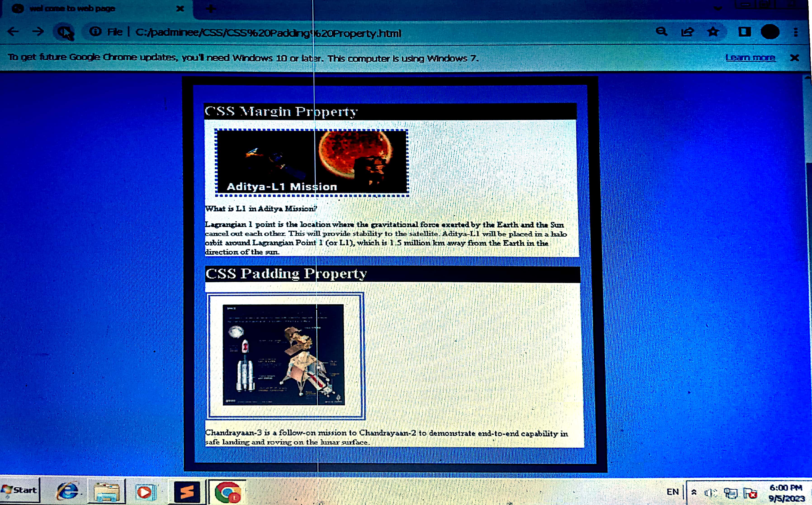This screenshot has height=505, width=812.
Task: Share this page using share icon
Action: click(x=687, y=32)
